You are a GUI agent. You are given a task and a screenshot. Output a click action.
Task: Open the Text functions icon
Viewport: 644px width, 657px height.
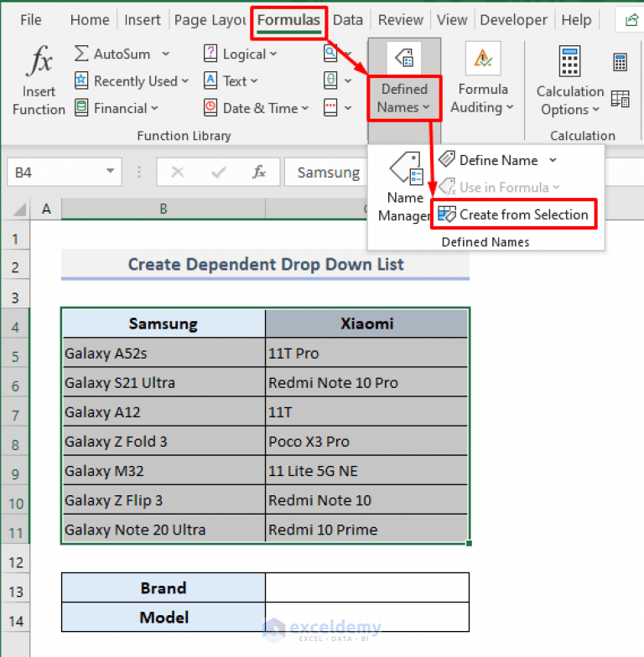210,80
